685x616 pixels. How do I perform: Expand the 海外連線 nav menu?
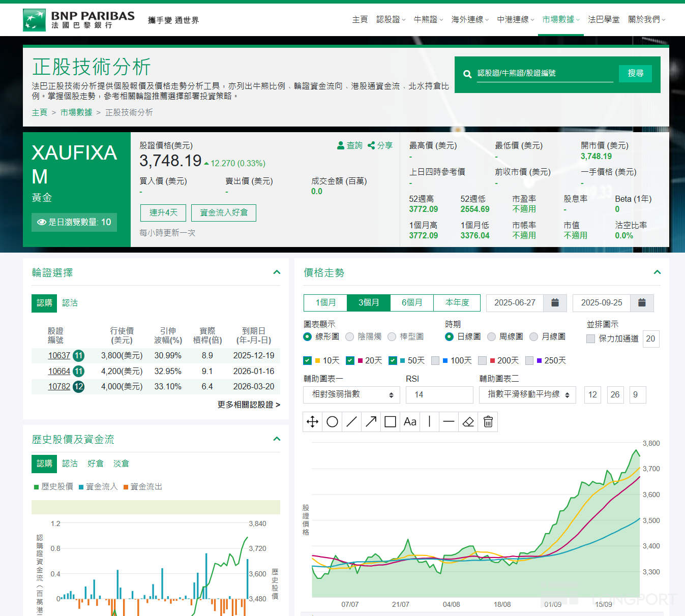click(470, 19)
